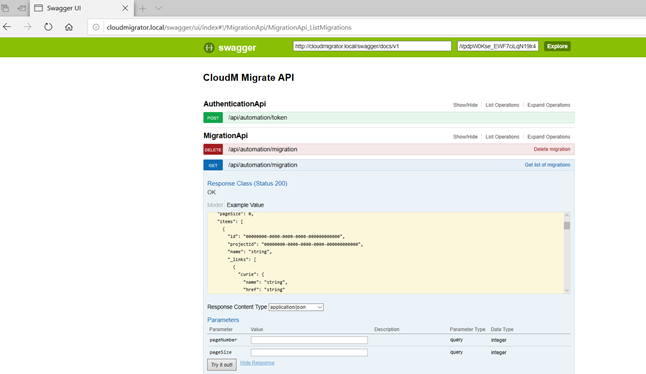The height and width of the screenshot is (374, 646).
Task: Click the example value scrollbar thumb
Action: (567, 225)
